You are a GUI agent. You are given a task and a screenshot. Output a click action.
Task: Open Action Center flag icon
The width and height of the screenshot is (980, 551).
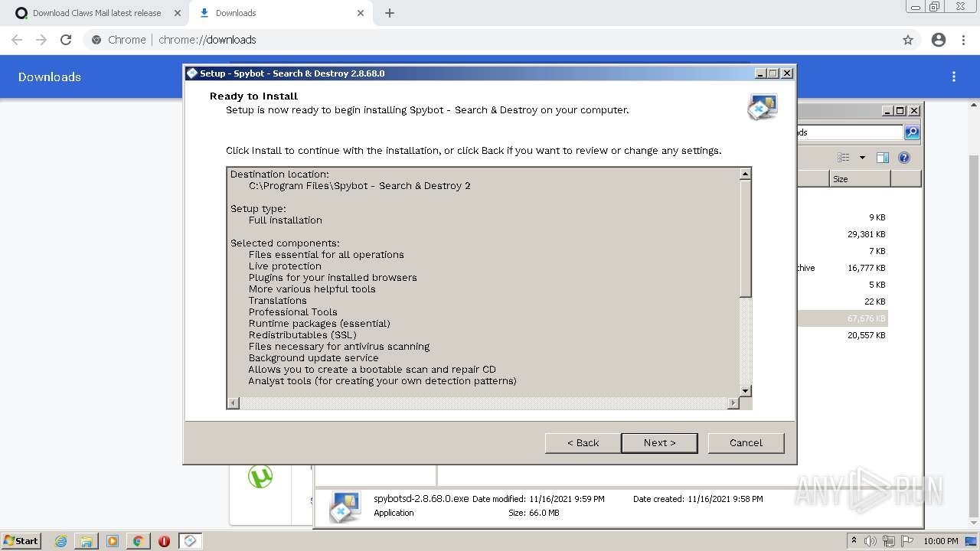(x=907, y=541)
